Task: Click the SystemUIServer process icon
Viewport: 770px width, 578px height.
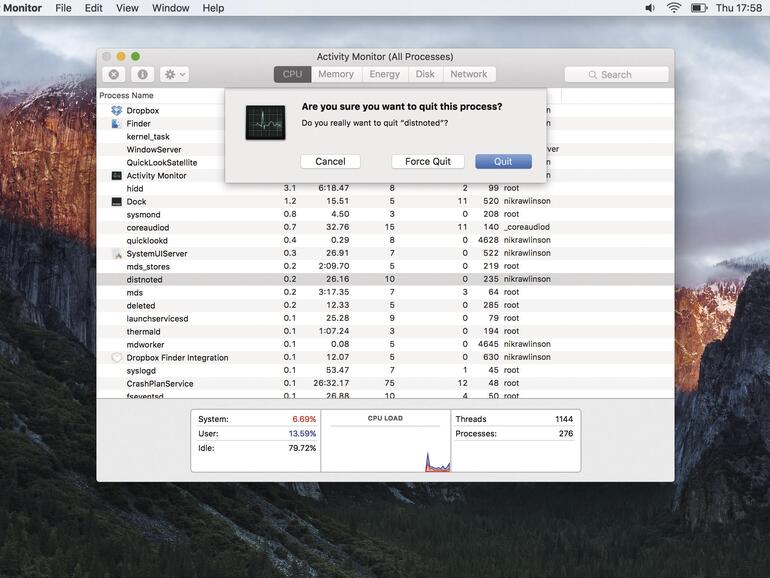Action: (116, 254)
